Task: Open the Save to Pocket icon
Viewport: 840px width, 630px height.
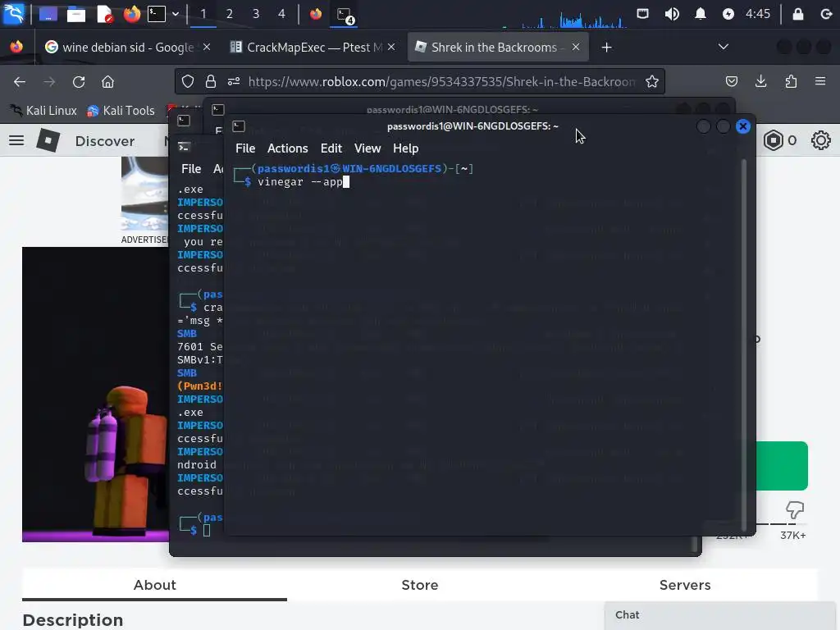Action: [731, 81]
